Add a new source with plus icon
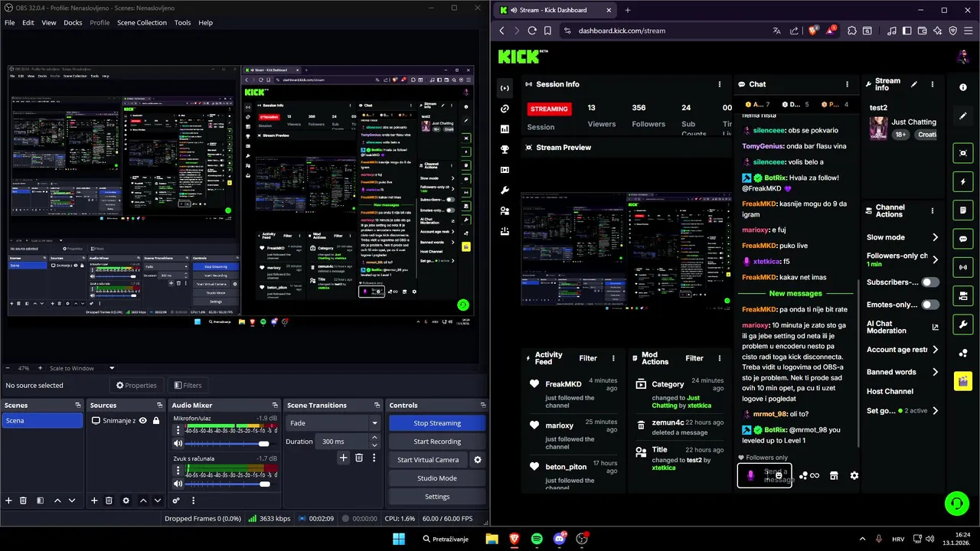The height and width of the screenshot is (551, 980). click(94, 500)
